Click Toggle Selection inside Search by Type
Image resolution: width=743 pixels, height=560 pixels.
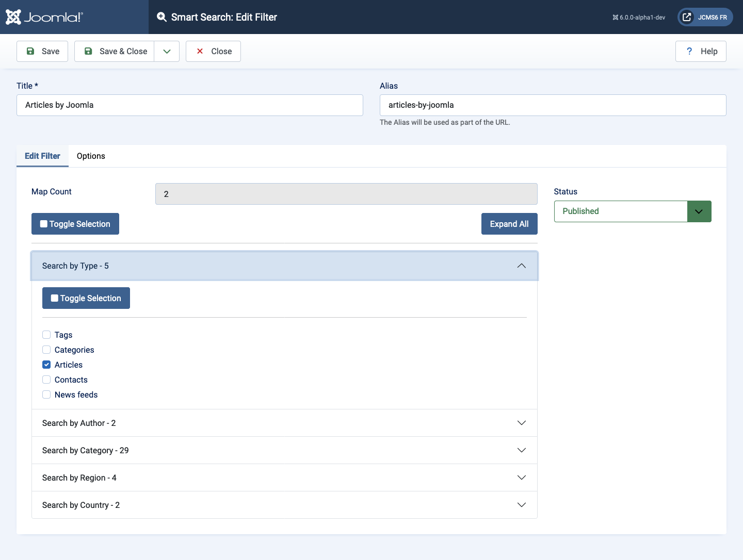86,298
